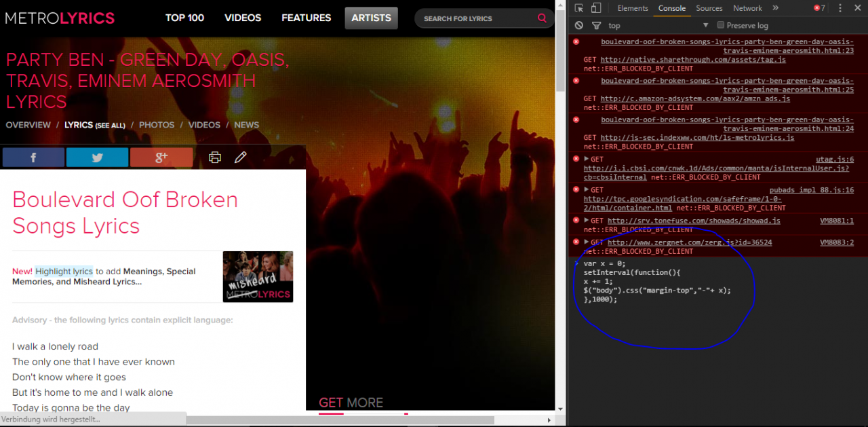Image resolution: width=868 pixels, height=427 pixels.
Task: Expand the GET error for zerg.js
Action: tap(587, 242)
